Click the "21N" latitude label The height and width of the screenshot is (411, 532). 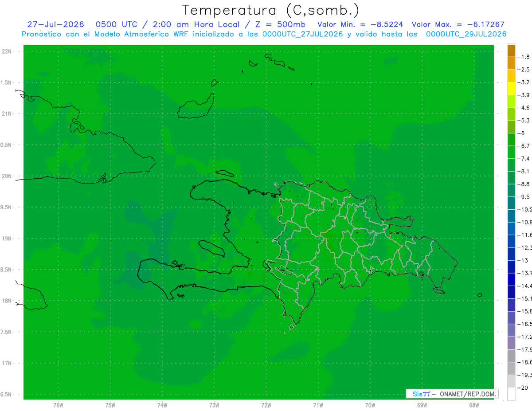(x=7, y=114)
